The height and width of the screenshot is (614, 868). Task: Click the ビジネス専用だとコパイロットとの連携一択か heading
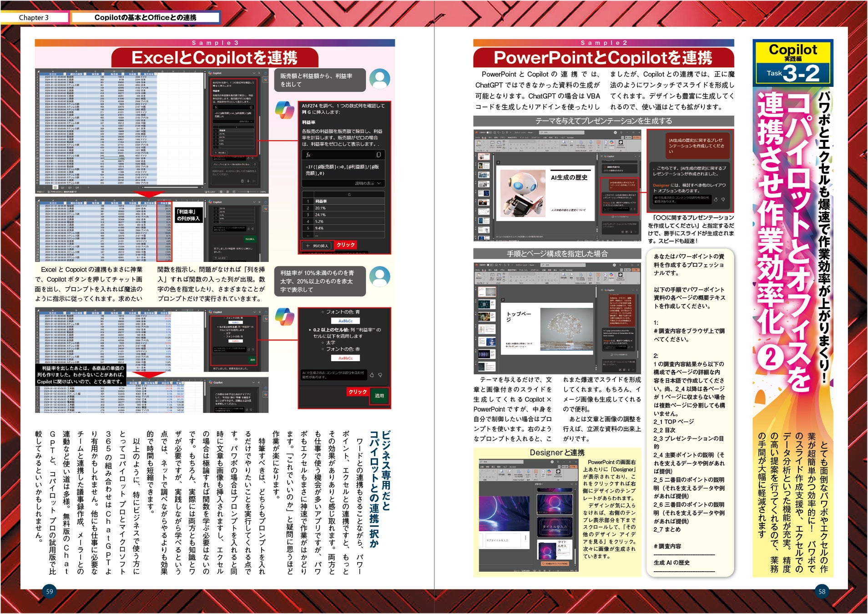(x=380, y=489)
